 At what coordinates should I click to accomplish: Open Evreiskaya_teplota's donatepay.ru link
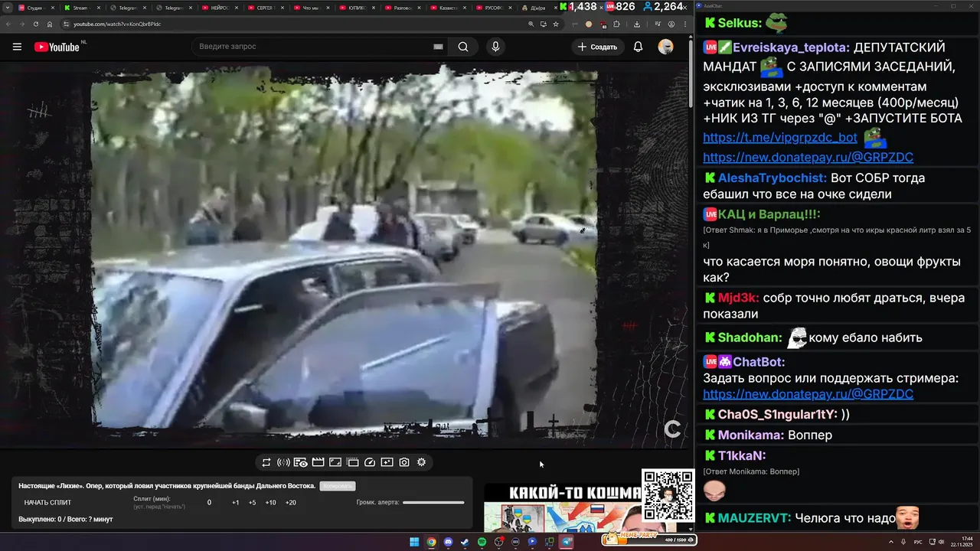point(808,157)
